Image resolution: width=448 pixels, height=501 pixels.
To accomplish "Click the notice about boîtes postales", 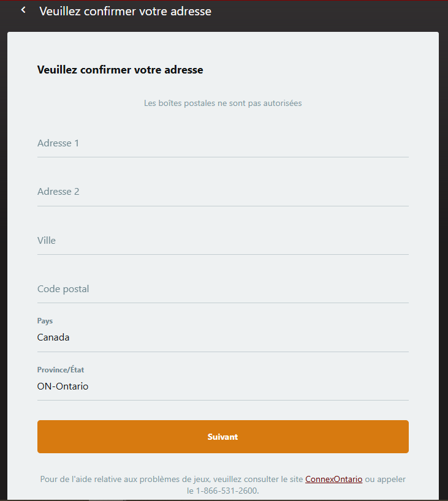I will [x=222, y=104].
